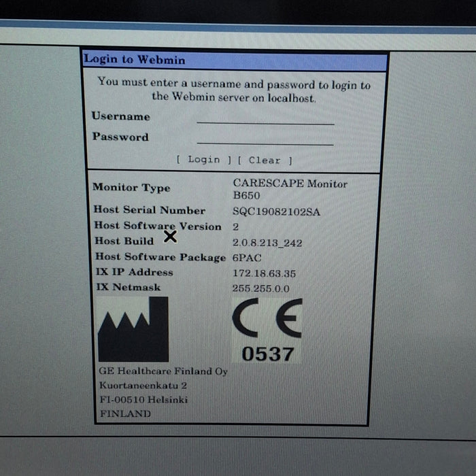The width and height of the screenshot is (476, 476).
Task: Click the GE Healthcare Finland Oy text
Action: point(163,371)
